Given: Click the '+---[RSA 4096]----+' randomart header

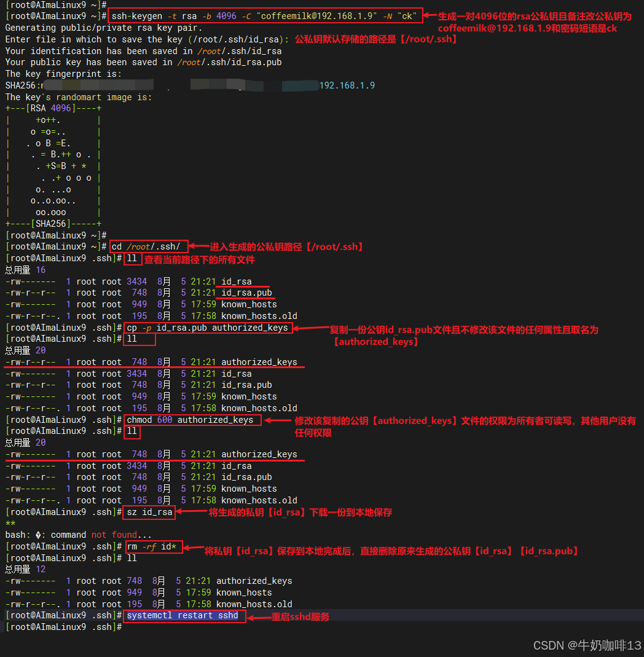Looking at the screenshot, I should tap(53, 109).
